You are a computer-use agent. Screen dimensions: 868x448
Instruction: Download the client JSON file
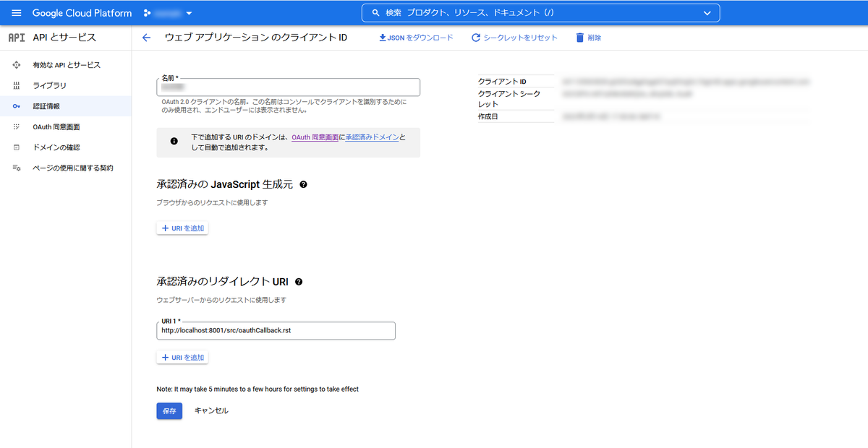coord(416,38)
